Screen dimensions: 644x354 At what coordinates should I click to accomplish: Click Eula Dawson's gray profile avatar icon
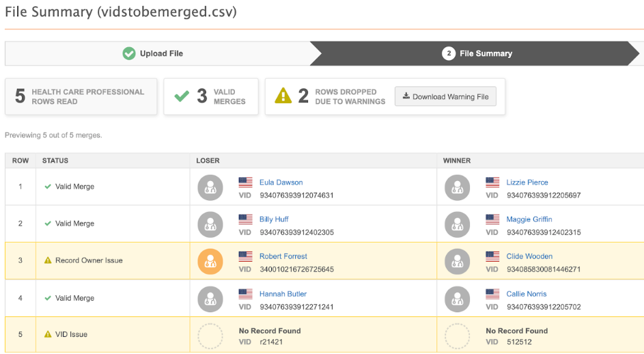coord(210,188)
